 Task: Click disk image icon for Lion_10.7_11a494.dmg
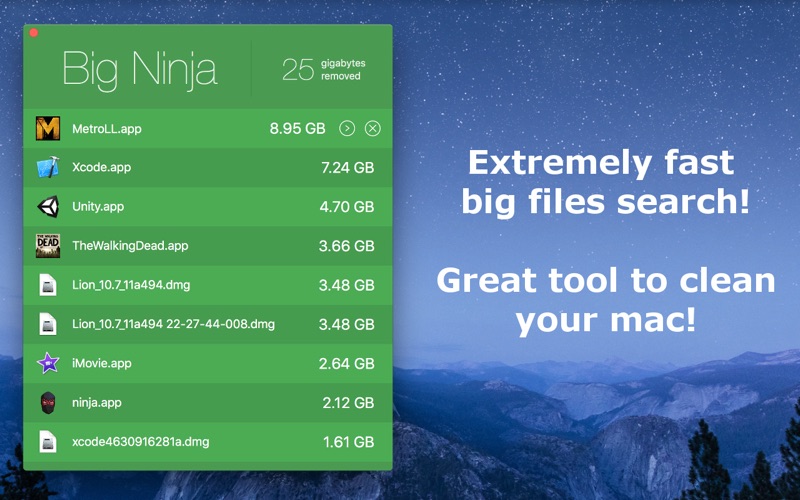(48, 285)
